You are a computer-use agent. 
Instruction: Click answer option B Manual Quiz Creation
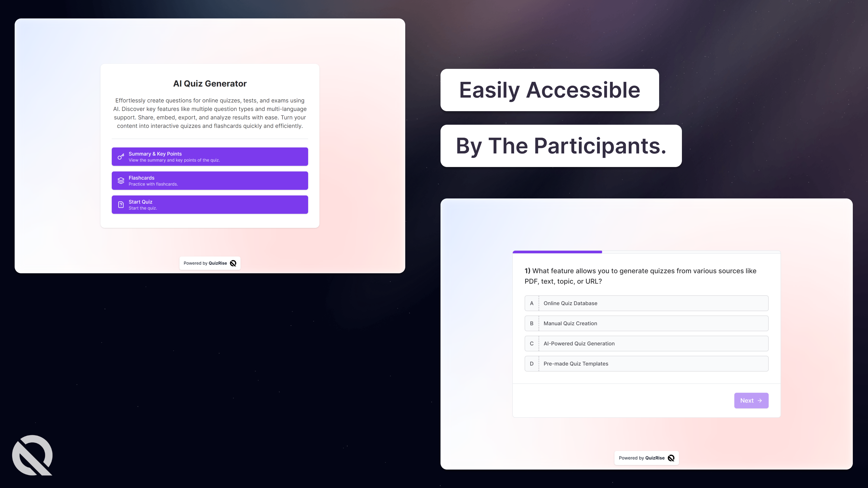pyautogui.click(x=646, y=323)
